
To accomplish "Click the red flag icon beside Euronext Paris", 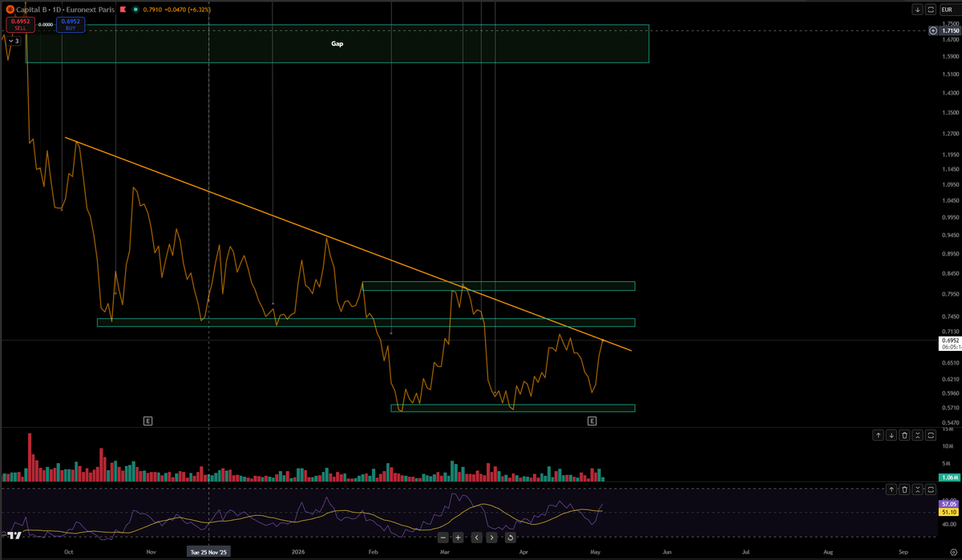I will 123,10.
